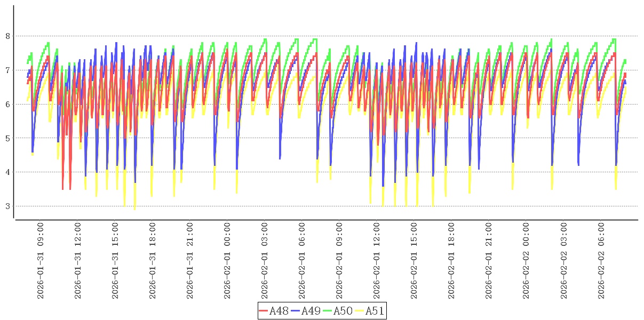This screenshot has width=644, height=320.
Task: Click the 2026-02-01 12:00 time label
Action: click(377, 261)
